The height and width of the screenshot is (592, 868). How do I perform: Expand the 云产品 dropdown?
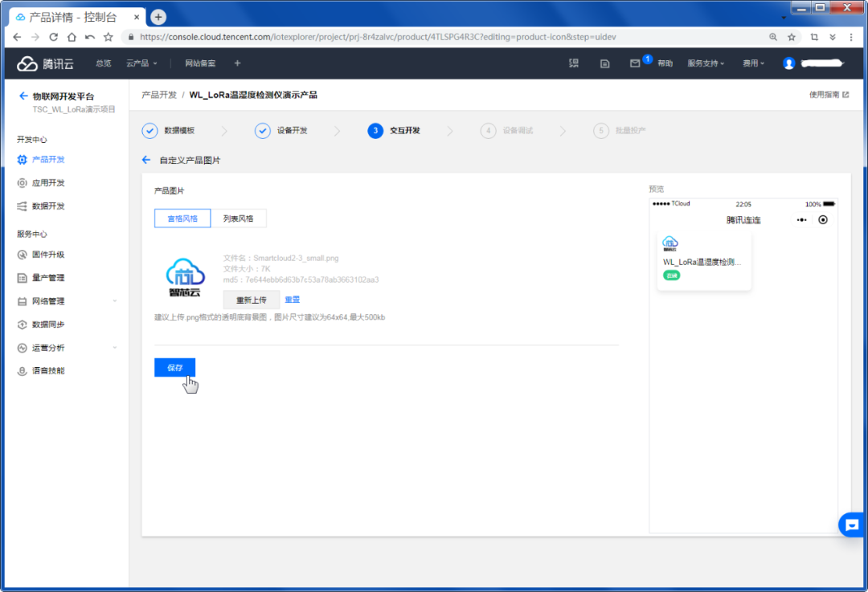click(x=141, y=63)
